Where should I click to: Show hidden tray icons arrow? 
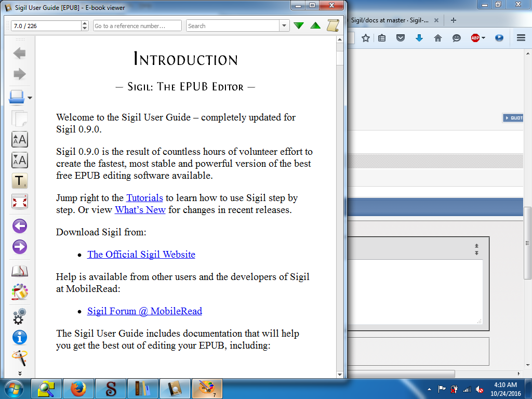(429, 389)
